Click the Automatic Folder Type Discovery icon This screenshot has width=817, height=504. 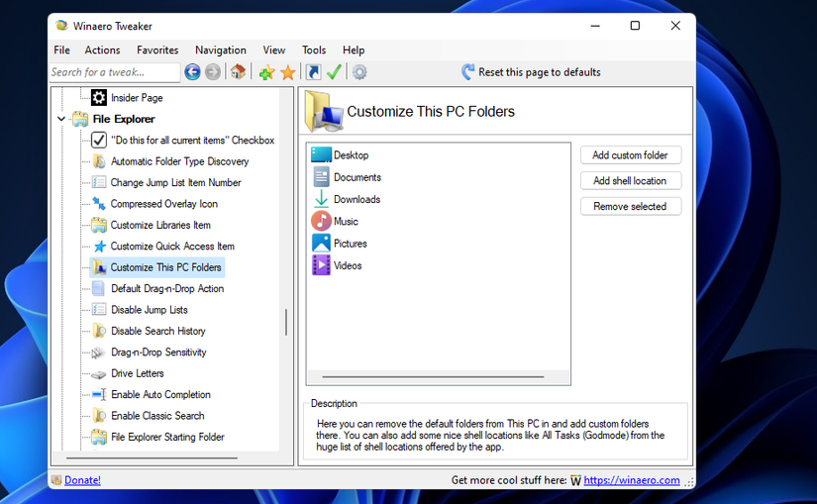pos(99,161)
